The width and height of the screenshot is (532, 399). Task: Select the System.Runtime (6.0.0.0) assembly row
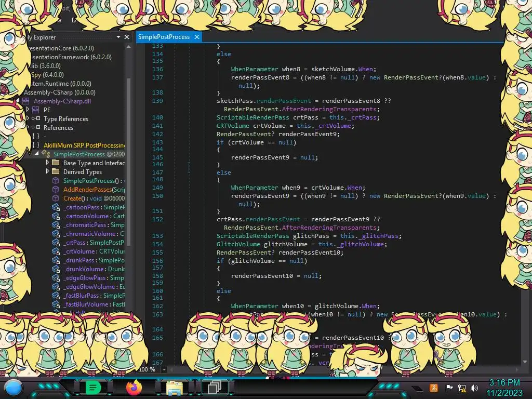61,84
